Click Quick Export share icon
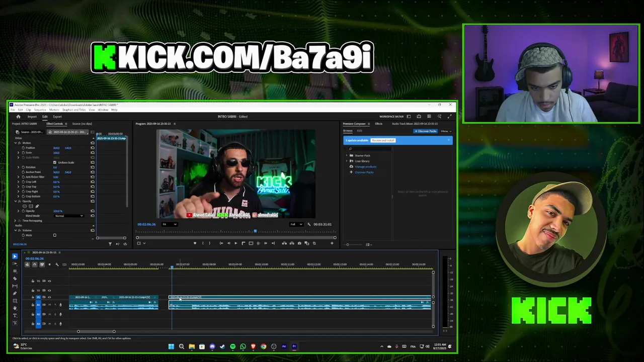644x362 pixels. (419, 117)
